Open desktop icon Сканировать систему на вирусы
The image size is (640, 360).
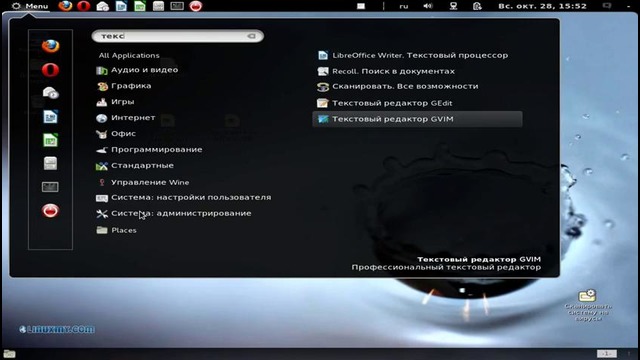click(x=588, y=305)
